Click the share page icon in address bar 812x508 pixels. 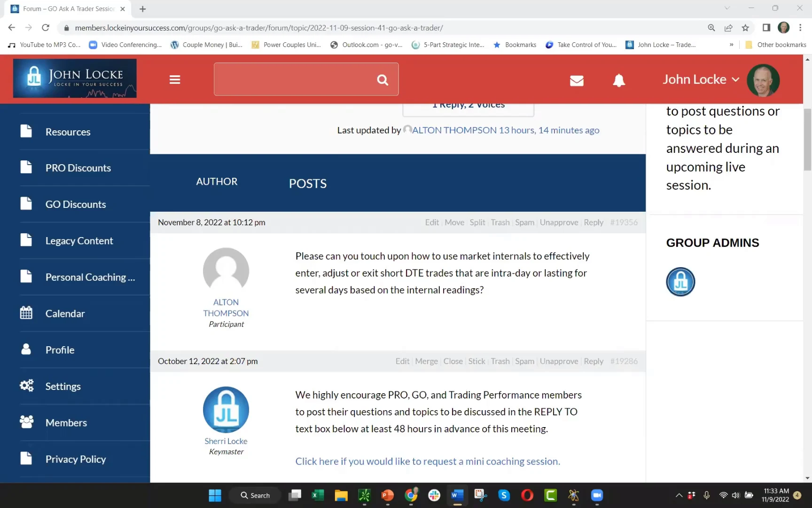[728, 28]
